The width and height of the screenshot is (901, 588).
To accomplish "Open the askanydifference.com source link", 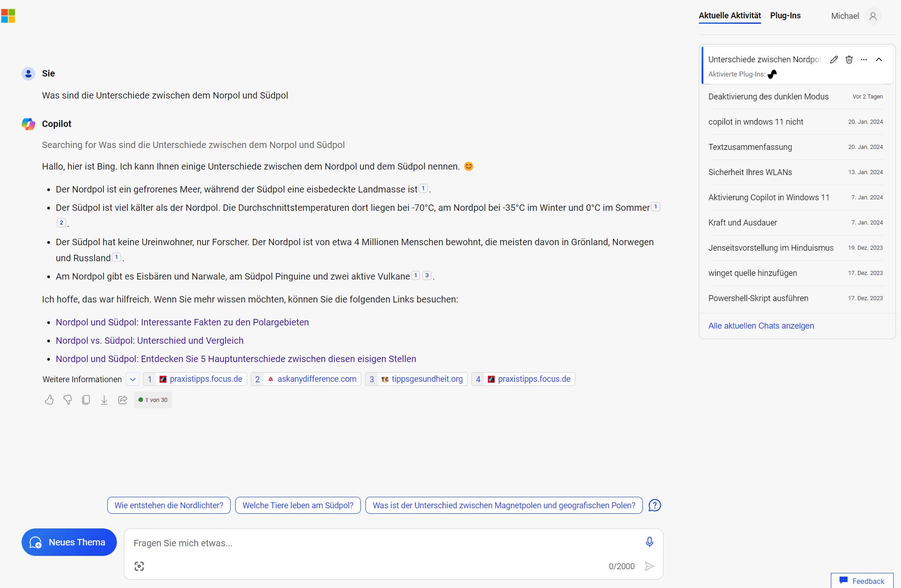I will [316, 379].
